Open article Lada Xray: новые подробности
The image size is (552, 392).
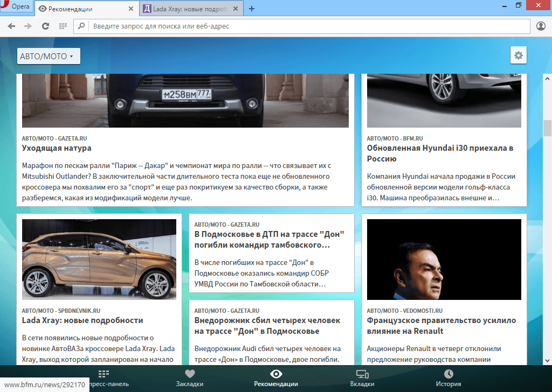click(x=82, y=320)
